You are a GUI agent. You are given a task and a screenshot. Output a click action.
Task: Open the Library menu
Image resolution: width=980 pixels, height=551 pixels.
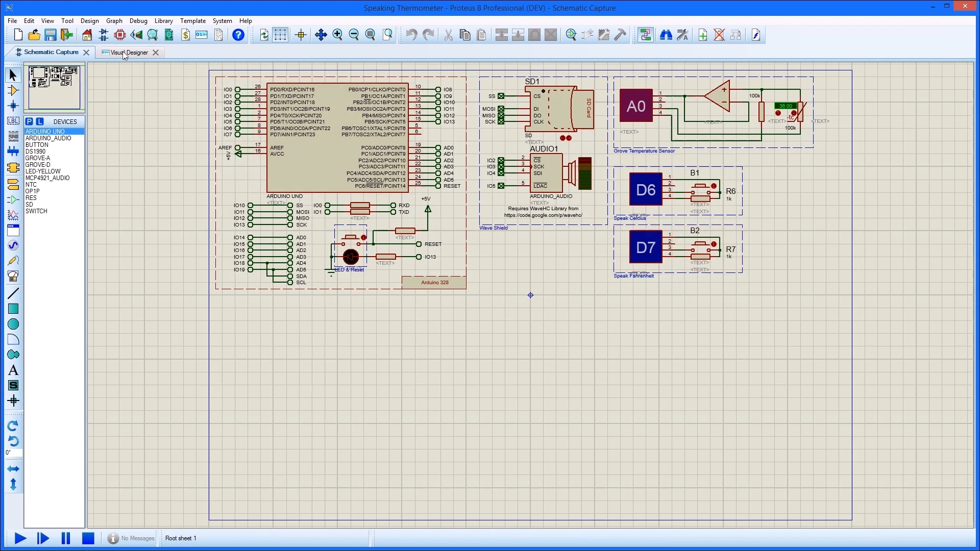(163, 21)
